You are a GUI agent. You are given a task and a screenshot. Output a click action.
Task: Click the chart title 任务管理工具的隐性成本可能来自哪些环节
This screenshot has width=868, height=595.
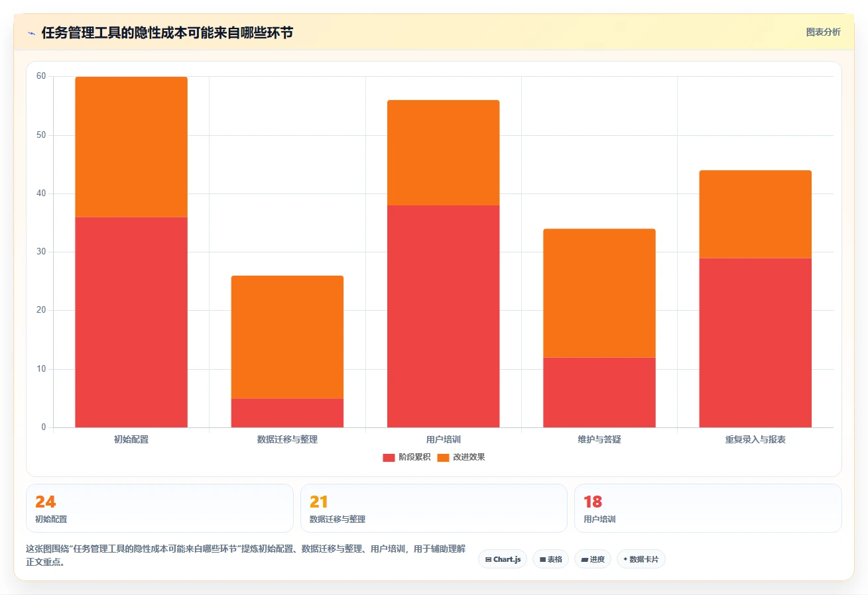tap(167, 32)
